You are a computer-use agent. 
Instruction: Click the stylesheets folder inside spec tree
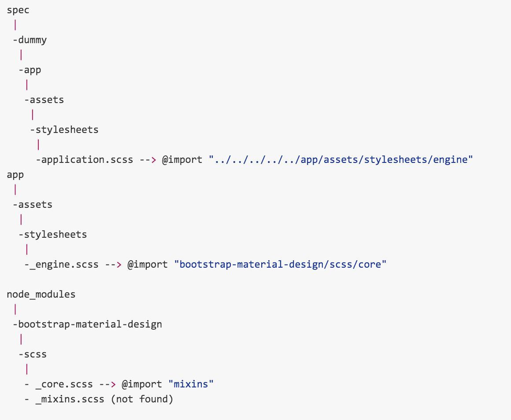point(66,130)
